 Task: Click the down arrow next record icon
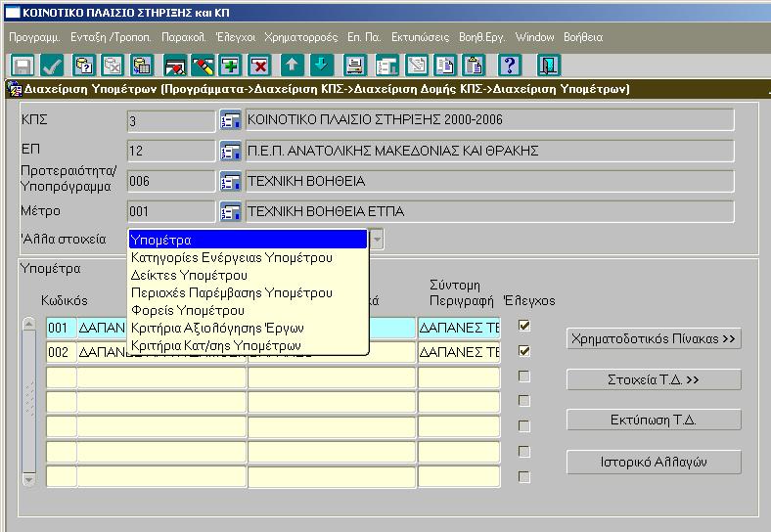coord(322,65)
